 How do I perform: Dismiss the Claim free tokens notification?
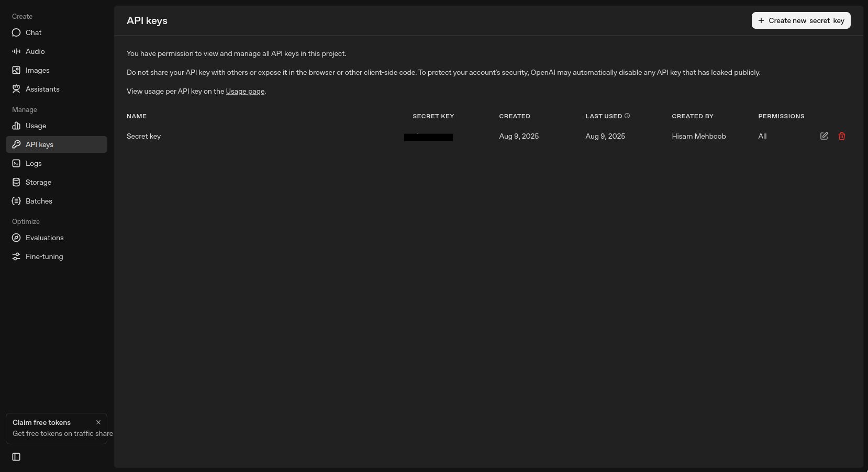coord(98,422)
